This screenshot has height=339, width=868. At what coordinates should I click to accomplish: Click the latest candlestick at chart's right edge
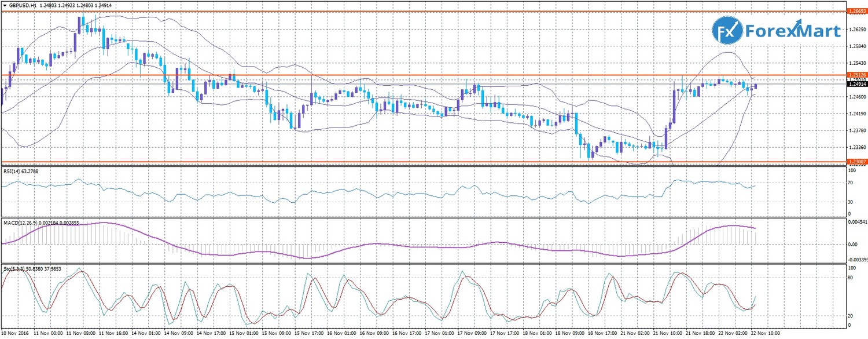coord(755,86)
